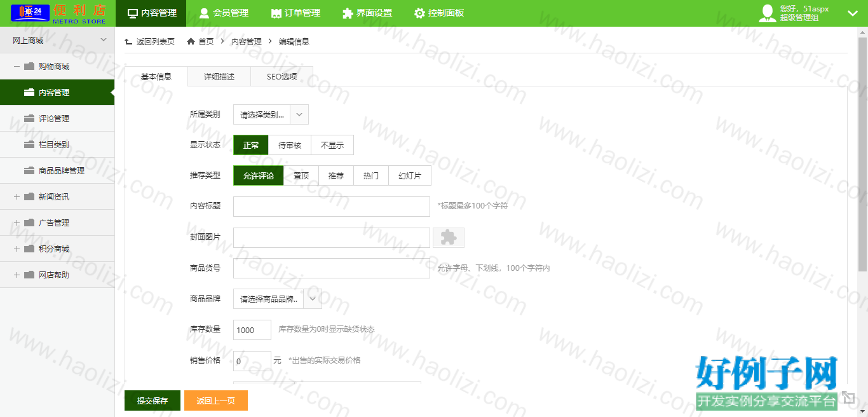The height and width of the screenshot is (417, 868).
Task: Switch to the 基本信息 tab
Action: click(156, 76)
